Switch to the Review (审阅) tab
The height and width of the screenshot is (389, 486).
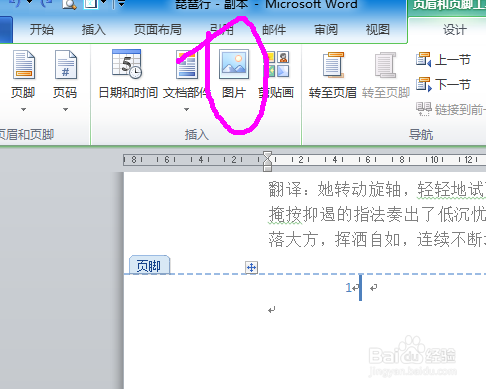[x=326, y=30]
